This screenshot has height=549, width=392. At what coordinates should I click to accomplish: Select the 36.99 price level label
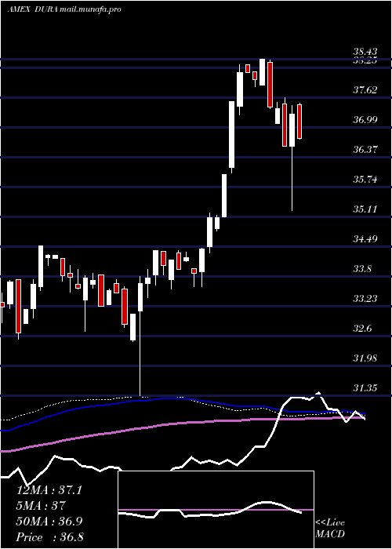click(365, 120)
